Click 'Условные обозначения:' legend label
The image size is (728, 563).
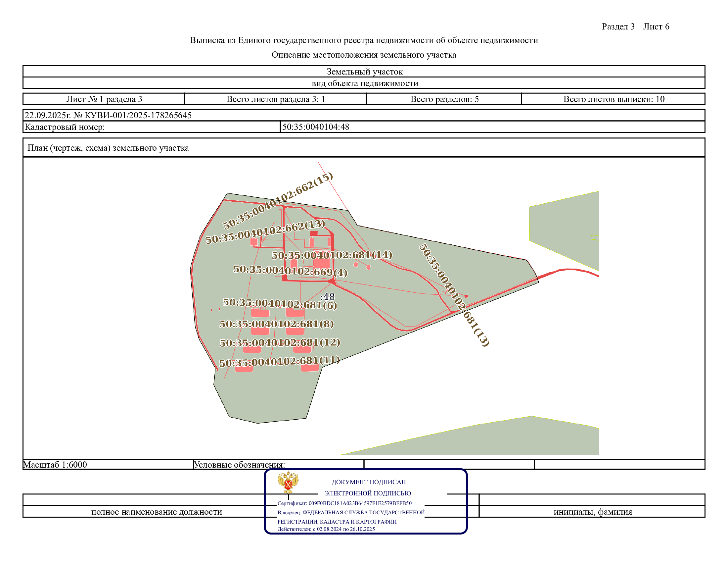[239, 465]
